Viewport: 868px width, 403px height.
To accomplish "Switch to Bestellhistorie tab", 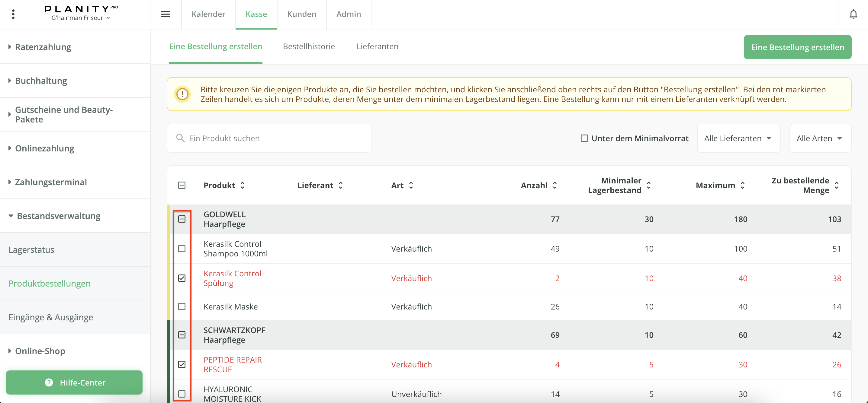I will (309, 46).
